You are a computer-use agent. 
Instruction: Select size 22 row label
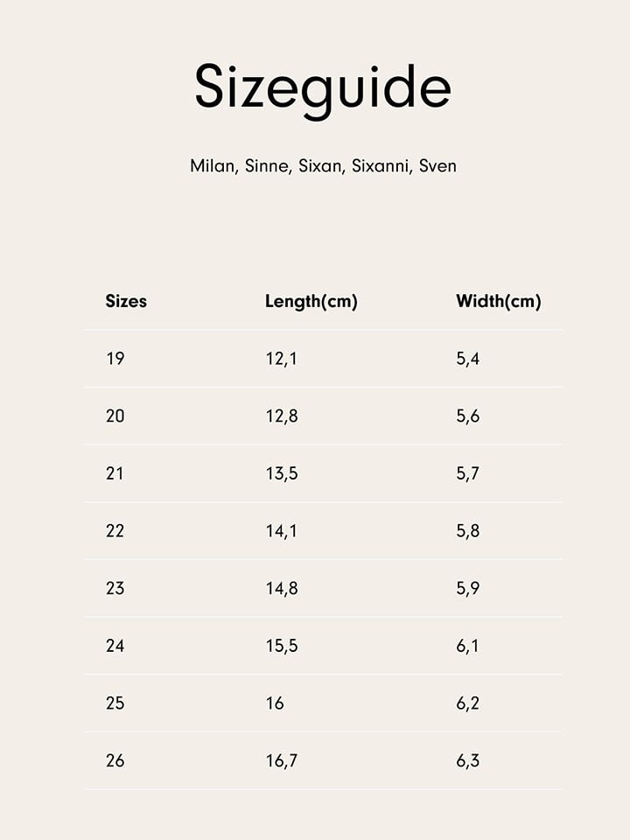pyautogui.click(x=115, y=530)
